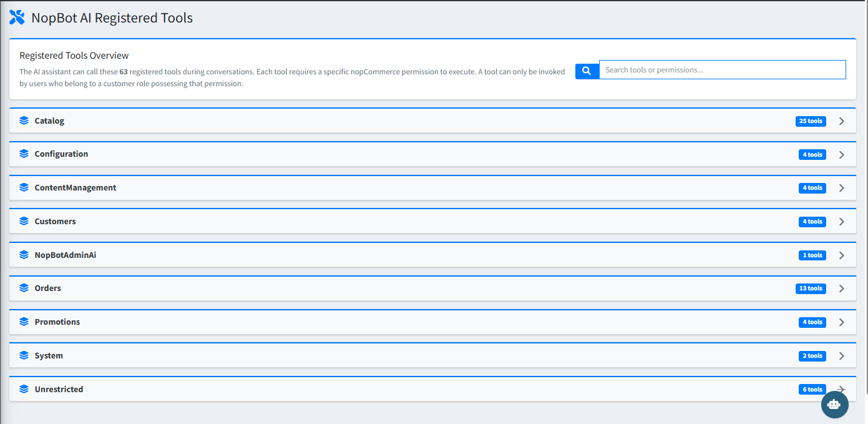Expand Orders section with chevron
This screenshot has height=424, width=868.
[841, 288]
